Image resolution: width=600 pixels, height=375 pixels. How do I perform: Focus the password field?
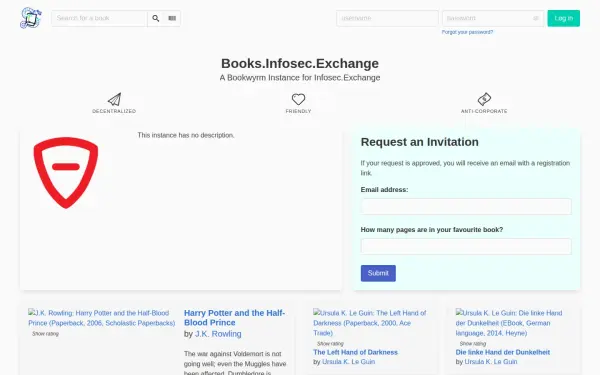click(x=493, y=18)
